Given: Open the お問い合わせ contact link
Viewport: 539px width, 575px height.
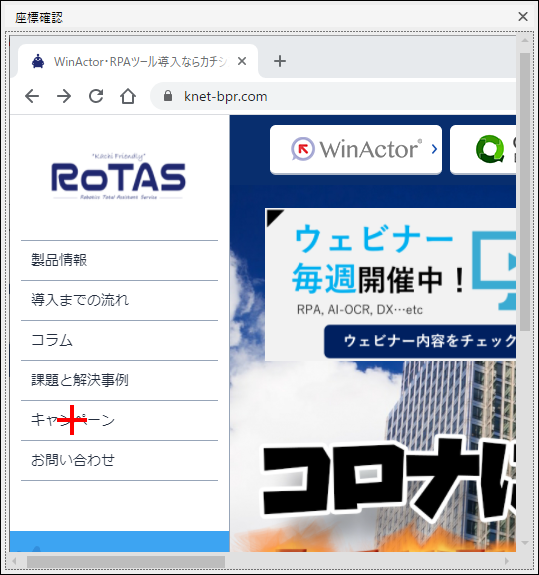Looking at the screenshot, I should pos(120,460).
